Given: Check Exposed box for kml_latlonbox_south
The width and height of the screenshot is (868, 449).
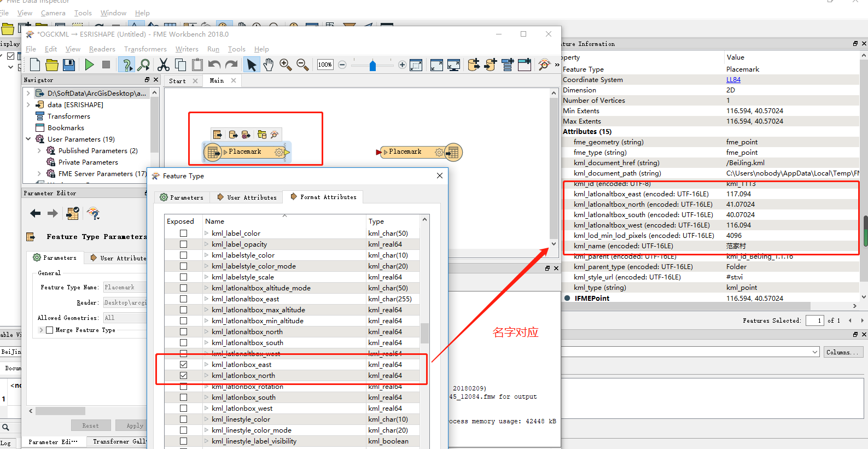Looking at the screenshot, I should click(184, 397).
